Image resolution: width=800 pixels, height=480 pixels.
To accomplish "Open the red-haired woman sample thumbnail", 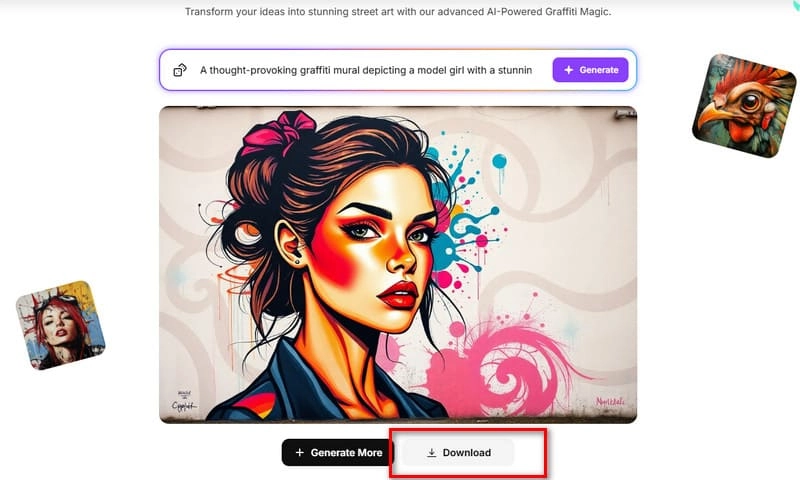I will pyautogui.click(x=60, y=325).
